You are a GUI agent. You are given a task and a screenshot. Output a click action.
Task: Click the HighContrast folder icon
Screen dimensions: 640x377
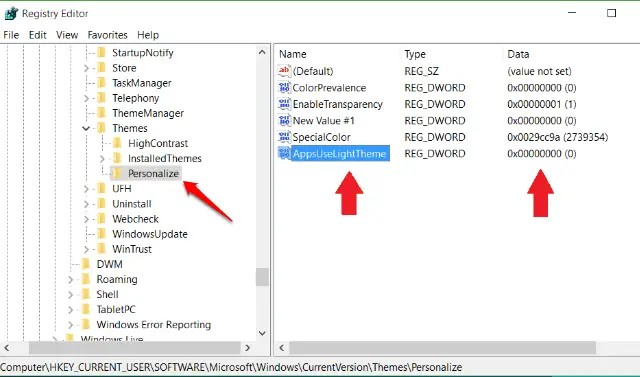click(x=118, y=143)
